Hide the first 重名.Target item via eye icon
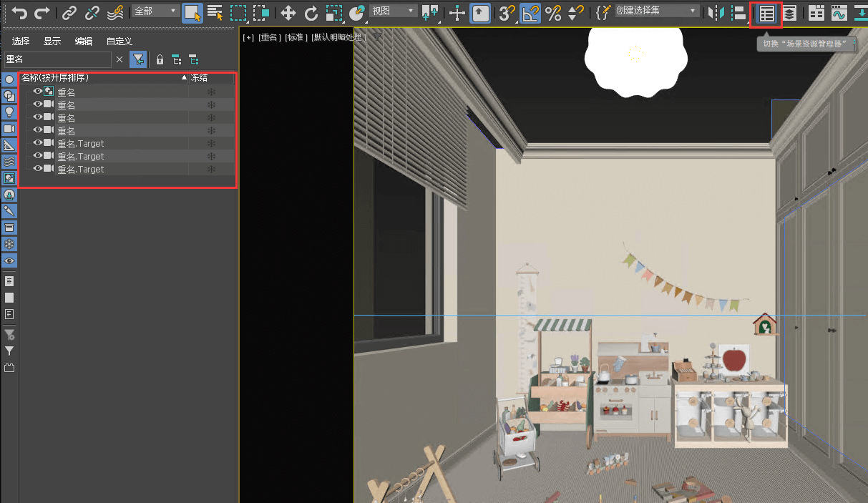Screen dimensions: 868x503 37,143
